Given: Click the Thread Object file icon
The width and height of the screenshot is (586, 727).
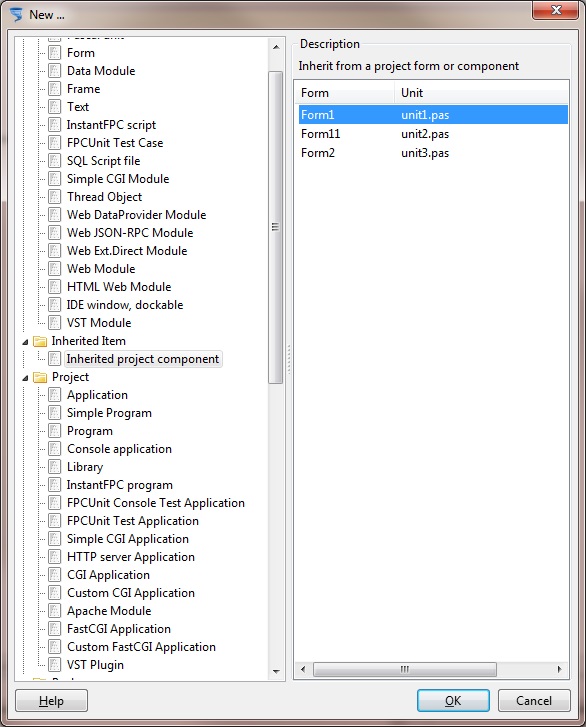Looking at the screenshot, I should [55, 197].
